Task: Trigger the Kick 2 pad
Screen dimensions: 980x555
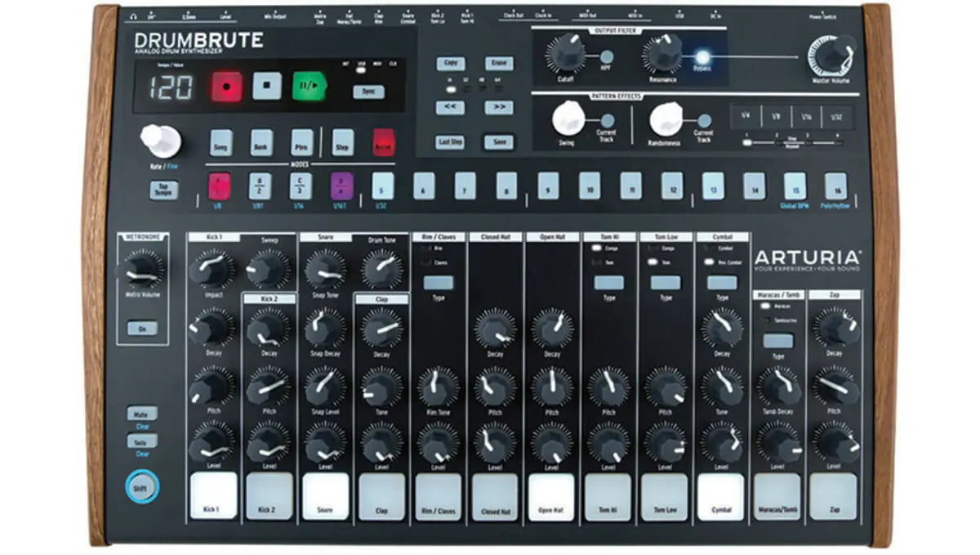Action: pos(269,496)
